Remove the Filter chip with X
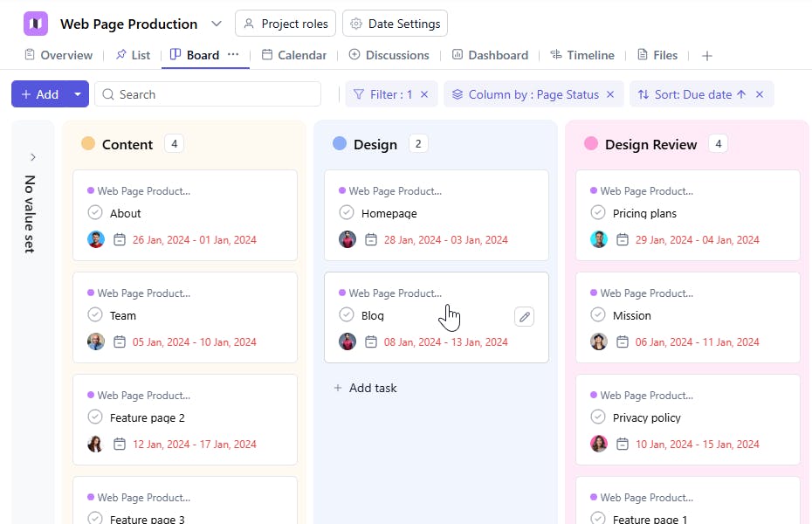The width and height of the screenshot is (812, 524). point(424,94)
